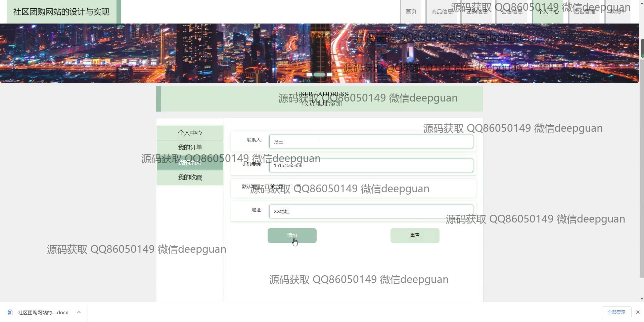The width and height of the screenshot is (644, 322).
Task: Click the Word document icon in downloads bar
Action: [x=10, y=313]
